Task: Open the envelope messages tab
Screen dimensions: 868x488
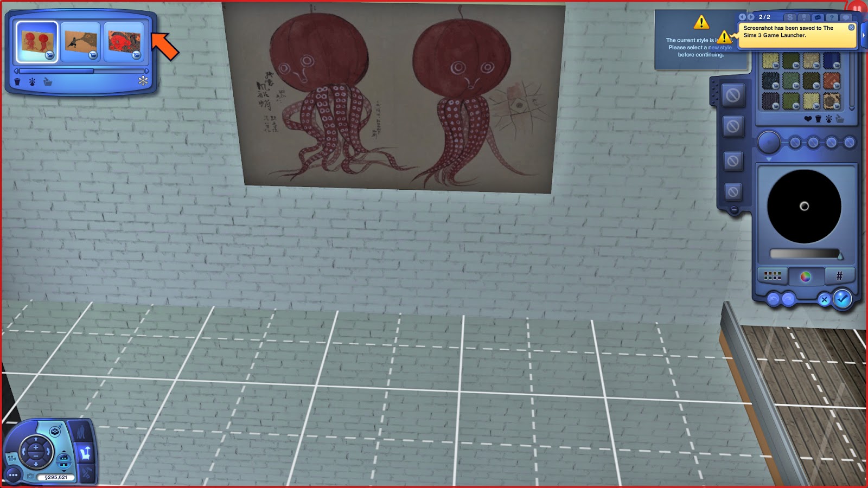Action: tap(818, 17)
